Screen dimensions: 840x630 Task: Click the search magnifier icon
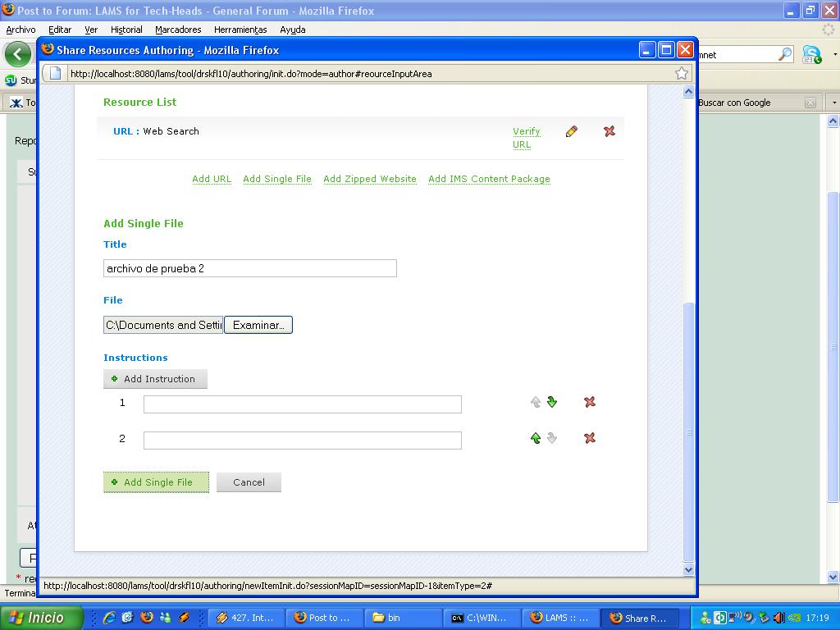point(785,55)
